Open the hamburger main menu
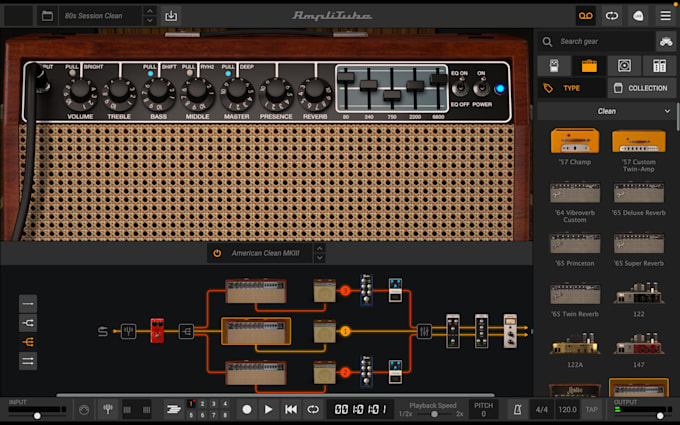Image resolution: width=680 pixels, height=425 pixels. point(665,16)
